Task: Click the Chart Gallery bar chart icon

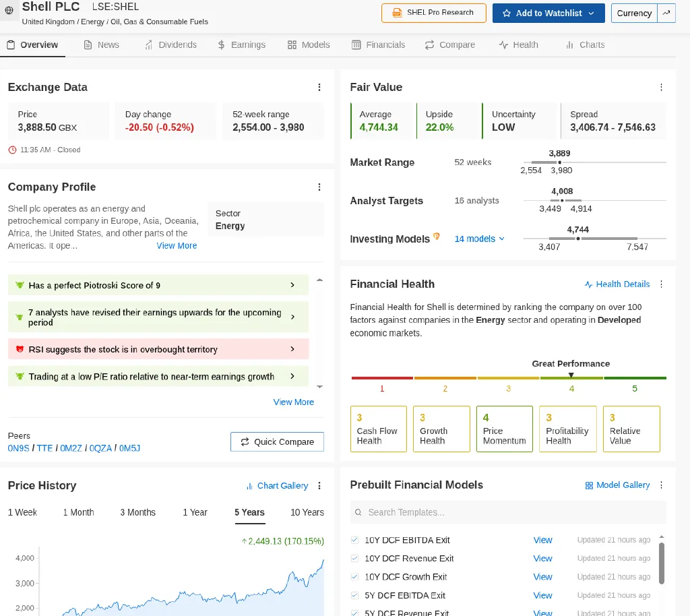Action: [249, 486]
